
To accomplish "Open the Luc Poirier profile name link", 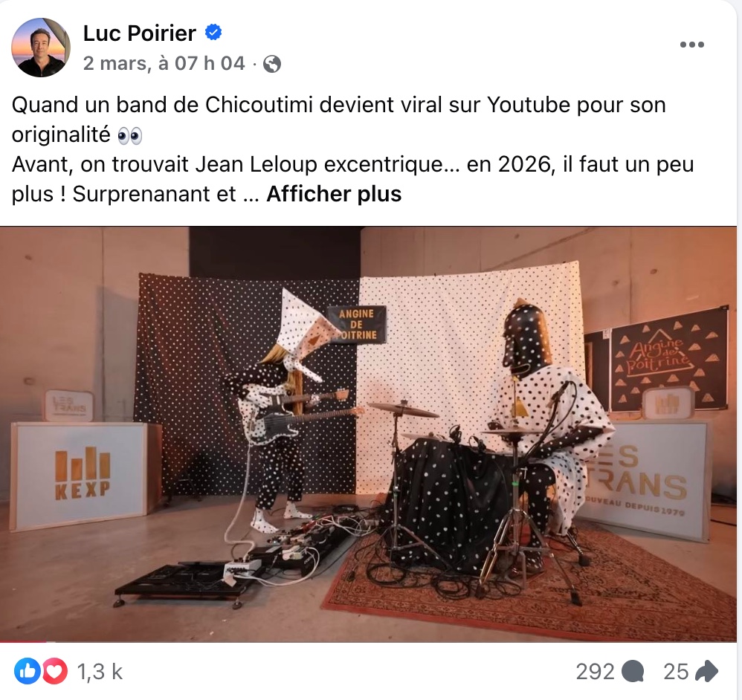I will point(139,33).
